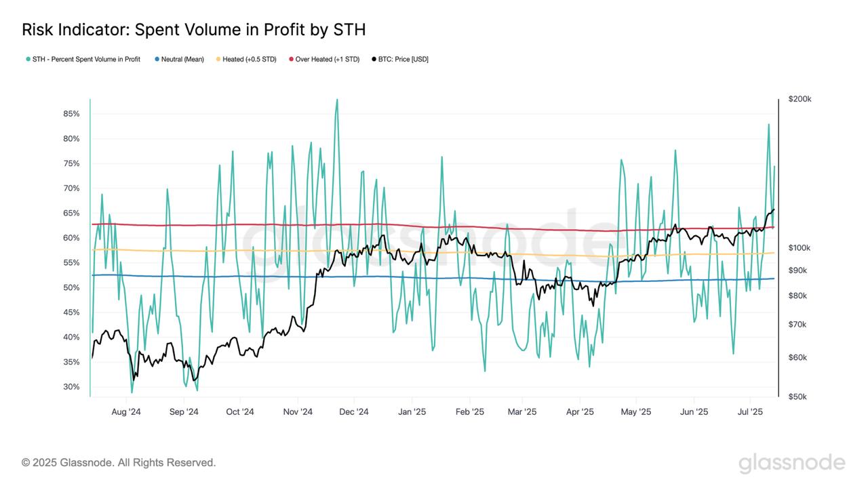Click the red Over Heated color swatch
The image size is (868, 488).
tap(290, 59)
